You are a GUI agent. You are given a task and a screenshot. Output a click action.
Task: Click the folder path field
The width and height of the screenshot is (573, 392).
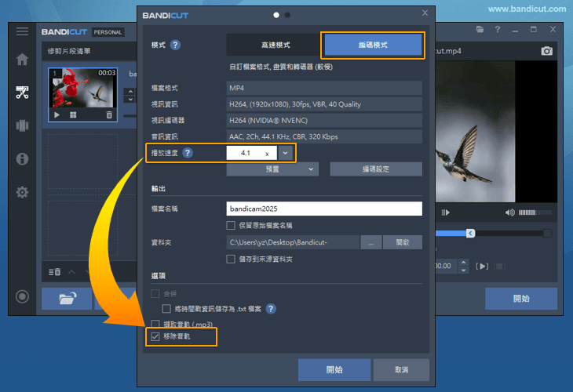tap(293, 242)
